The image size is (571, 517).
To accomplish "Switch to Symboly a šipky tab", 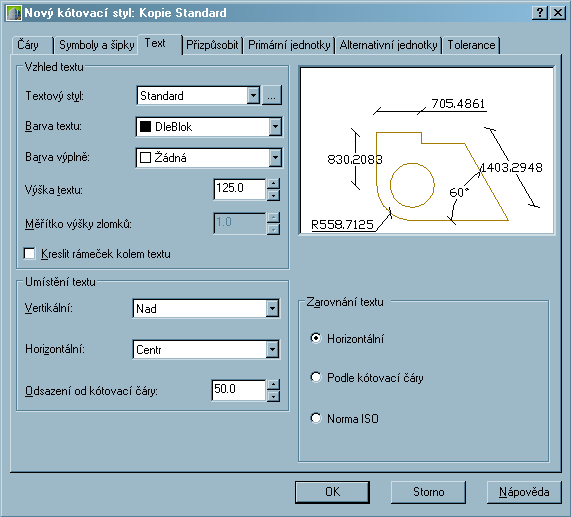I will coord(97,45).
